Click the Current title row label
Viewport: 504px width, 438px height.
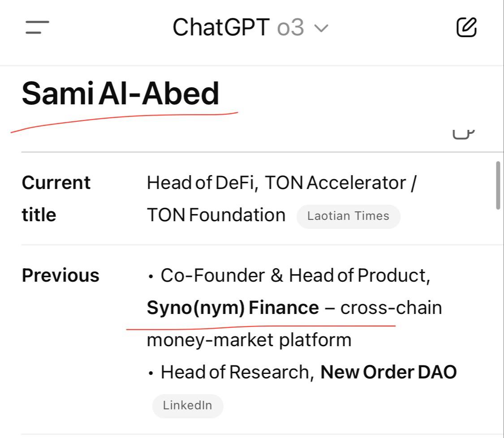pos(56,198)
